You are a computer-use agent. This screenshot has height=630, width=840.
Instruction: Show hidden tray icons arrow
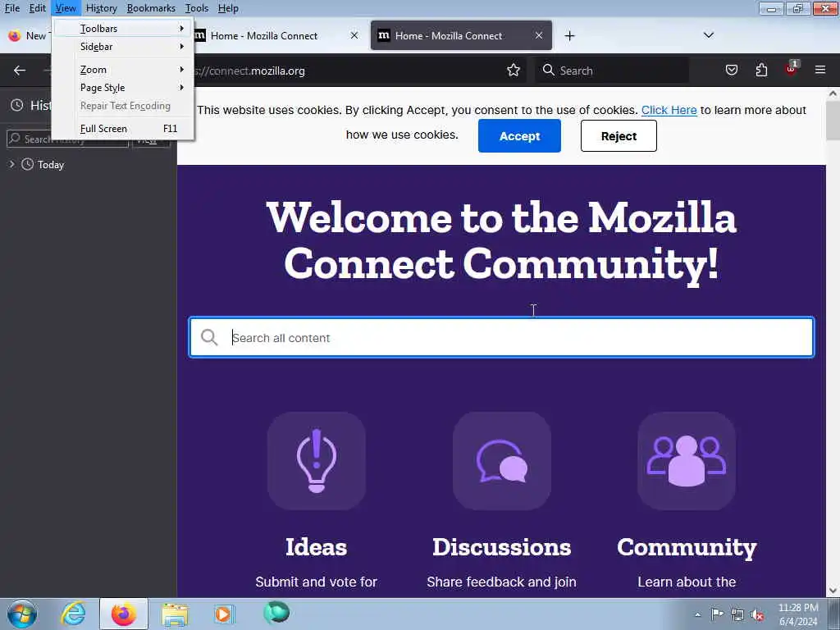pos(697,614)
